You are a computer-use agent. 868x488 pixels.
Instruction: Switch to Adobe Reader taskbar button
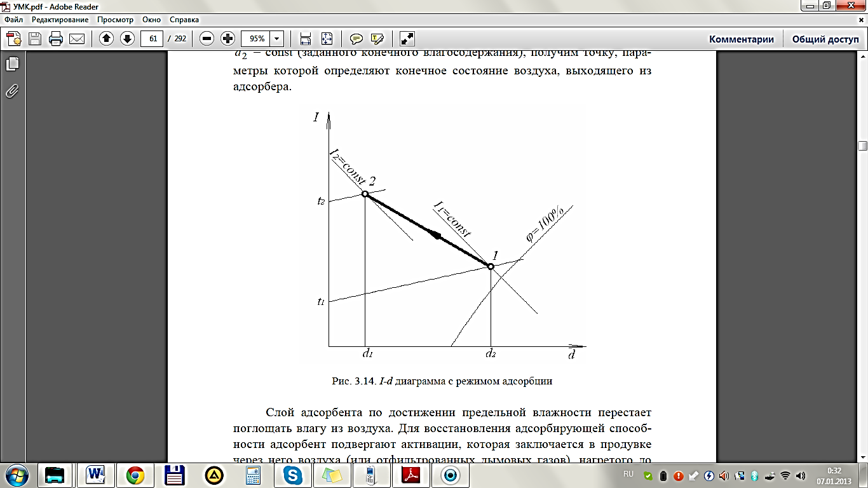click(x=411, y=475)
